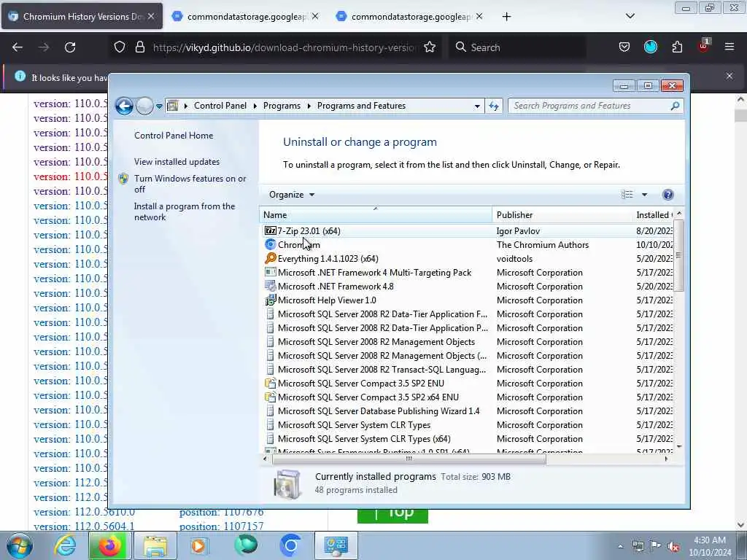Sort by Installed On column
This screenshot has height=560, width=747.
click(x=654, y=215)
